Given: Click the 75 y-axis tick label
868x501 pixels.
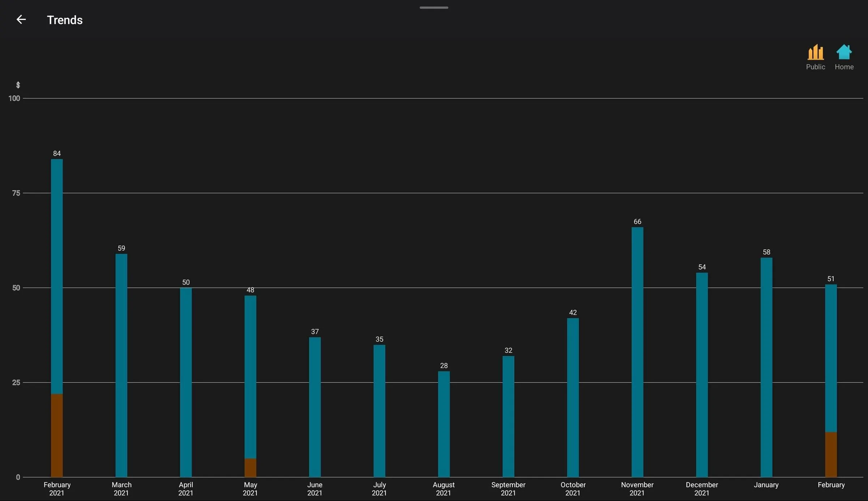Looking at the screenshot, I should pos(16,193).
